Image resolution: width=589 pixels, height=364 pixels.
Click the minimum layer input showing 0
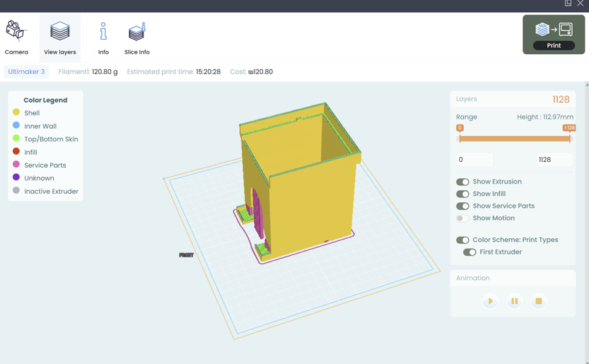click(x=474, y=159)
